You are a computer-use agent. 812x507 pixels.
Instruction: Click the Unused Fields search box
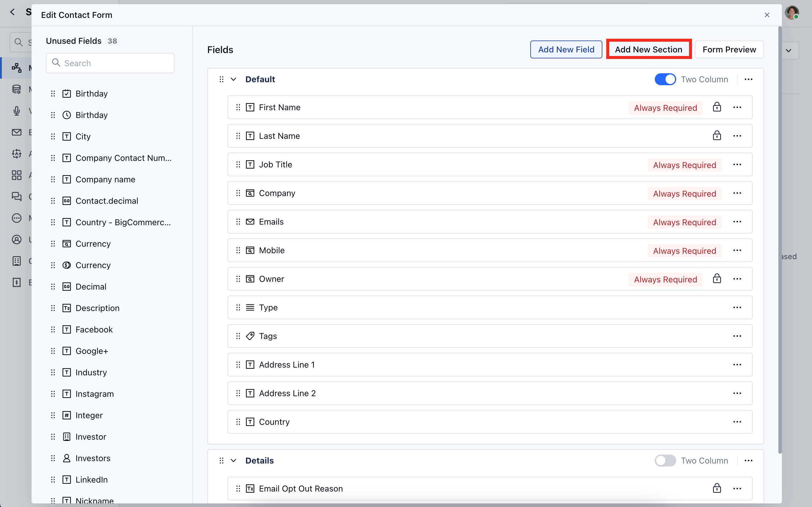110,63
